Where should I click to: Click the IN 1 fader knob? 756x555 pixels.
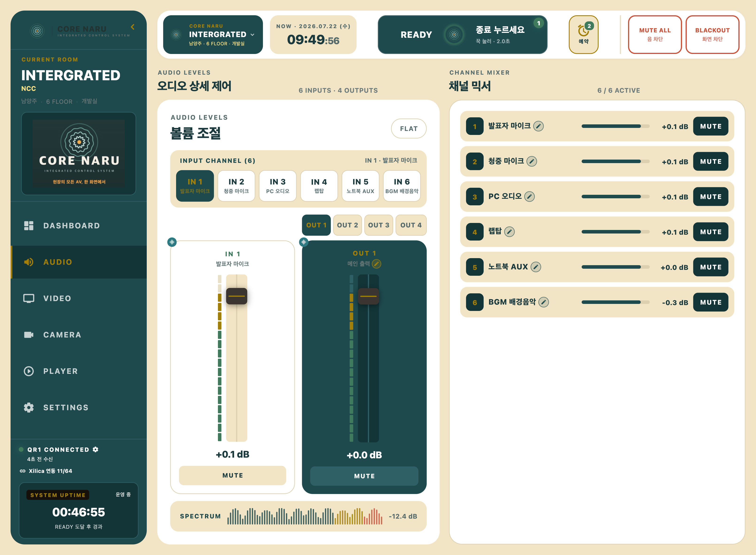pos(237,296)
